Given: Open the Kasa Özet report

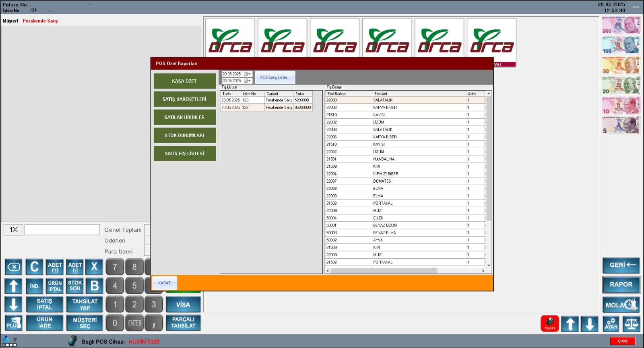Looking at the screenshot, I should tap(184, 81).
